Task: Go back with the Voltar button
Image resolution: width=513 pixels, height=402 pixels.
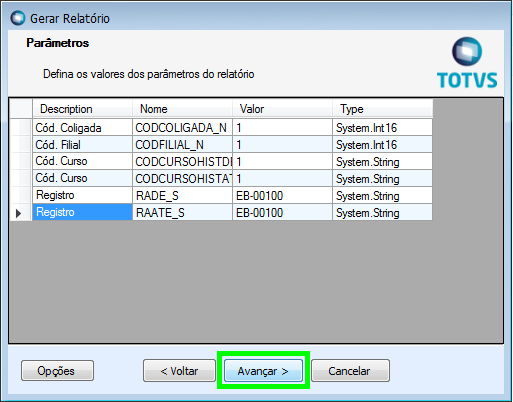Action: (179, 371)
